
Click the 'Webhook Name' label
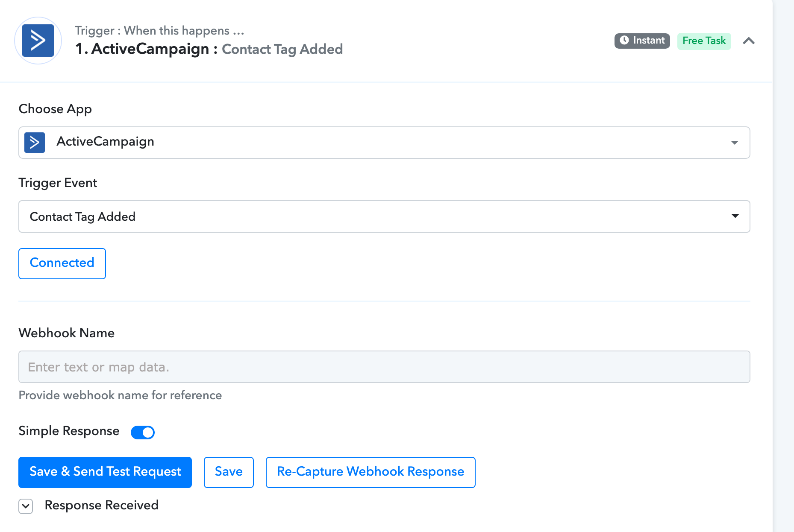67,333
